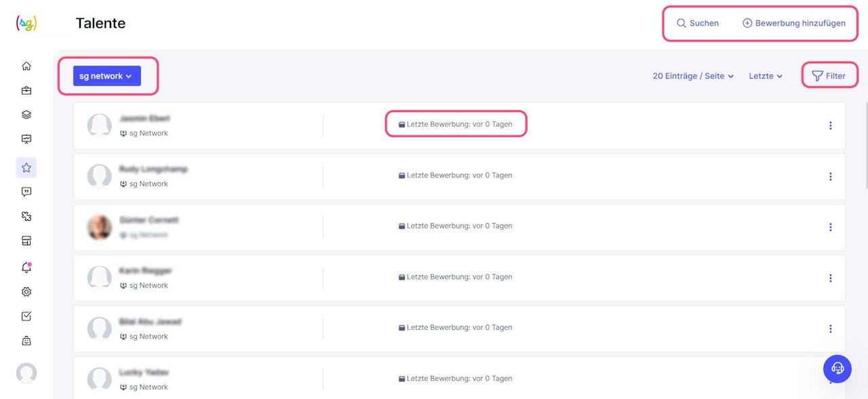Click the checkbox tasks icon in sidebar
This screenshot has height=399, width=868.
click(26, 316)
